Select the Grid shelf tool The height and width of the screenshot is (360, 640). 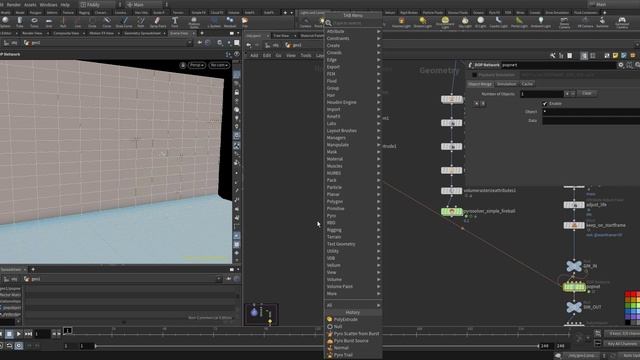tap(49, 22)
